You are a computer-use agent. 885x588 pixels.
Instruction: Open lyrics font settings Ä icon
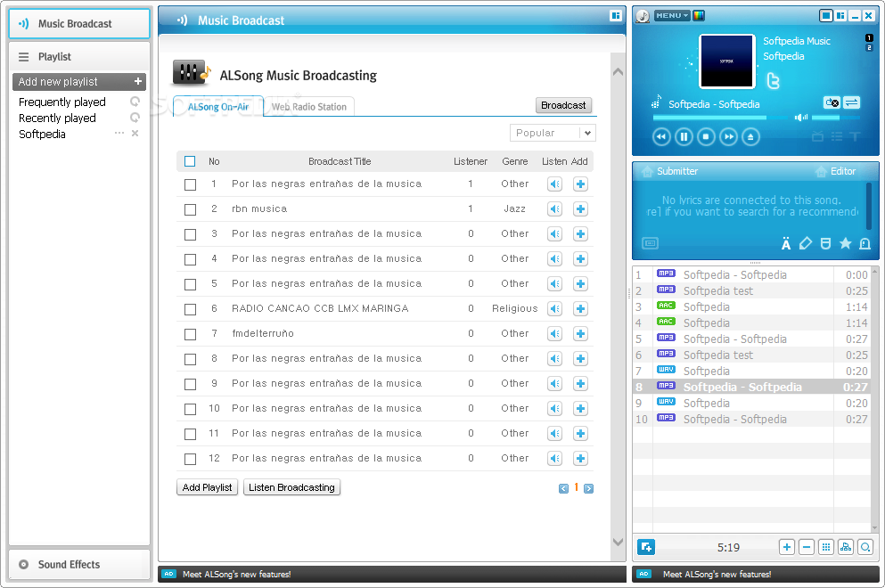pyautogui.click(x=786, y=244)
